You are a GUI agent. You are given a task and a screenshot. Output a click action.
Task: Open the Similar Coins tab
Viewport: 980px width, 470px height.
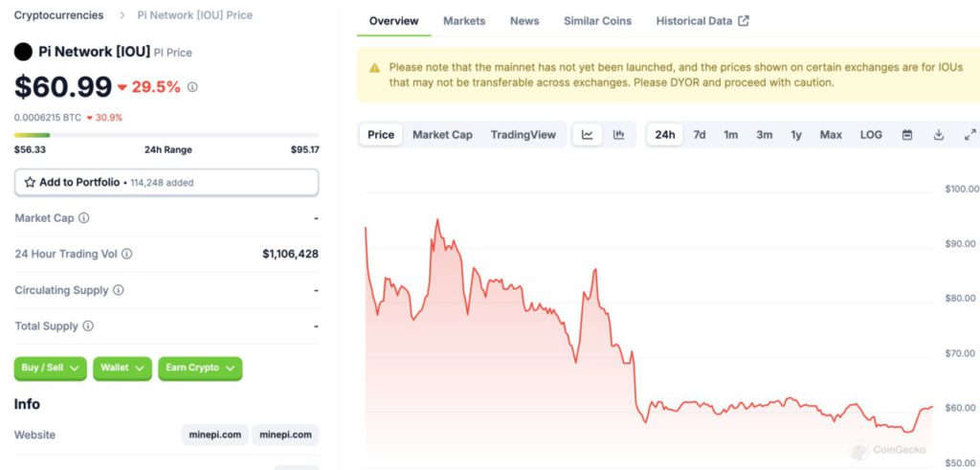597,21
